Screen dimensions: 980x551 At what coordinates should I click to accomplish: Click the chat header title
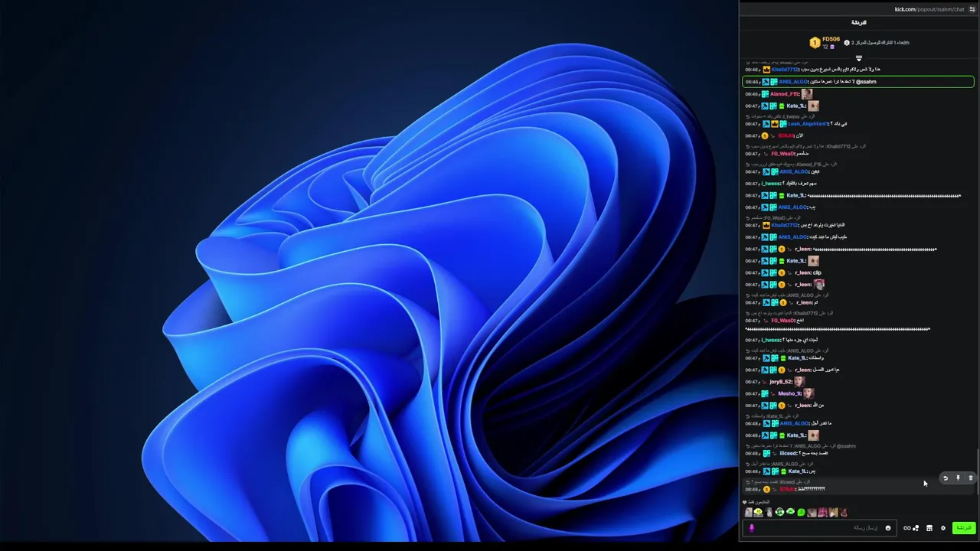tap(859, 22)
